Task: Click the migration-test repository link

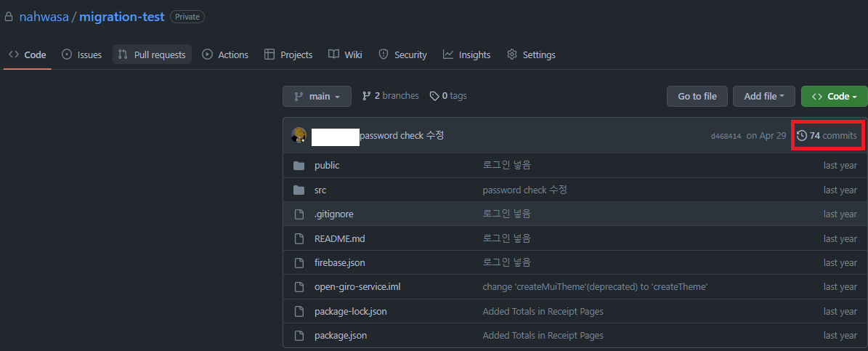Action: point(122,17)
